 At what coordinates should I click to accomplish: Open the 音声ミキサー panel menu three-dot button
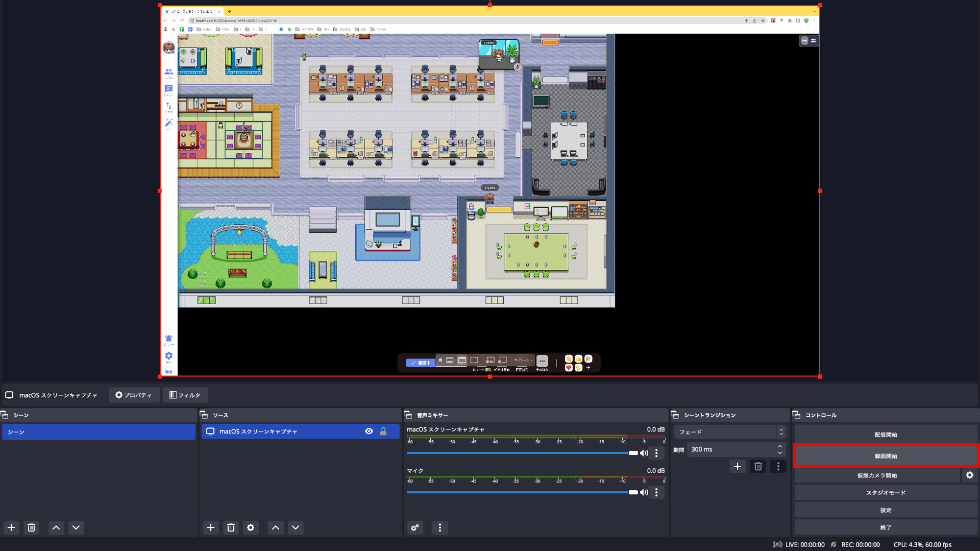click(x=440, y=527)
